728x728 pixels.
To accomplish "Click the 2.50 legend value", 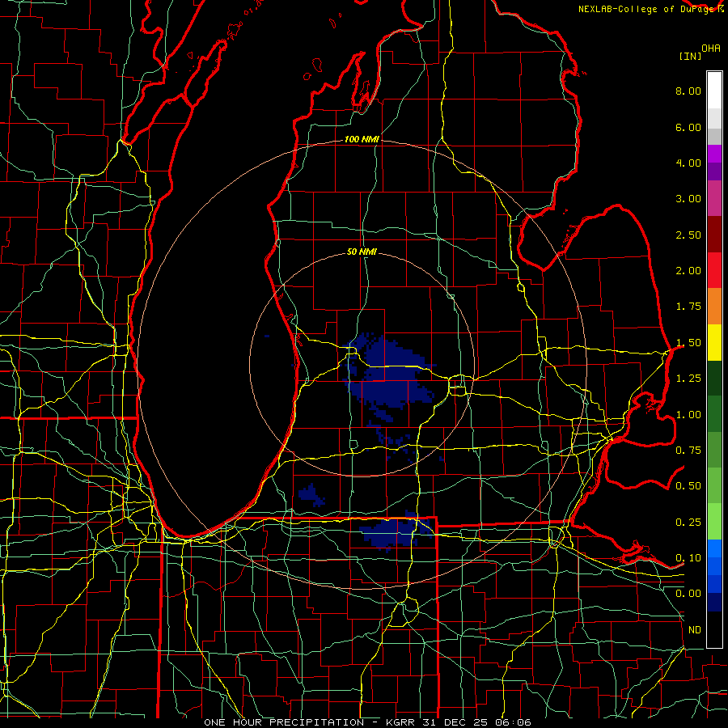I will 688,235.
